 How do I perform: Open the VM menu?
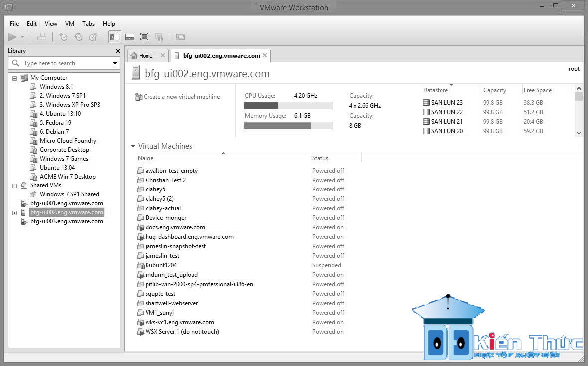point(70,23)
